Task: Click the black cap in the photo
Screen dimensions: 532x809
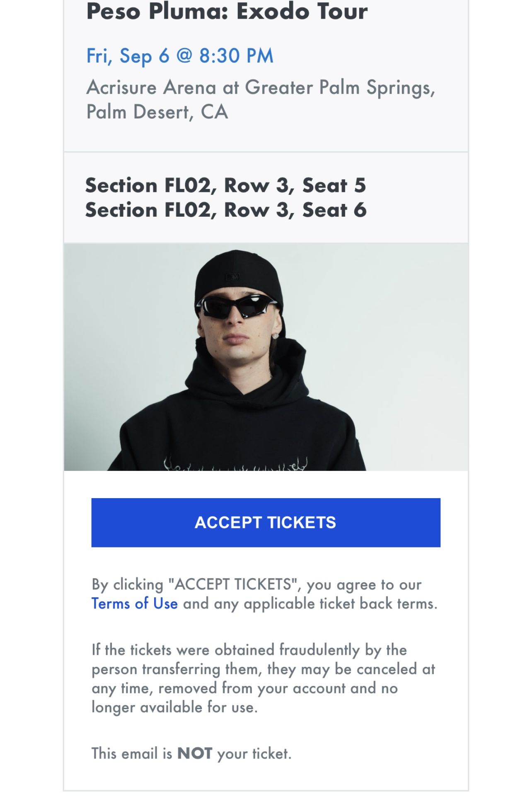Action: tap(236, 271)
